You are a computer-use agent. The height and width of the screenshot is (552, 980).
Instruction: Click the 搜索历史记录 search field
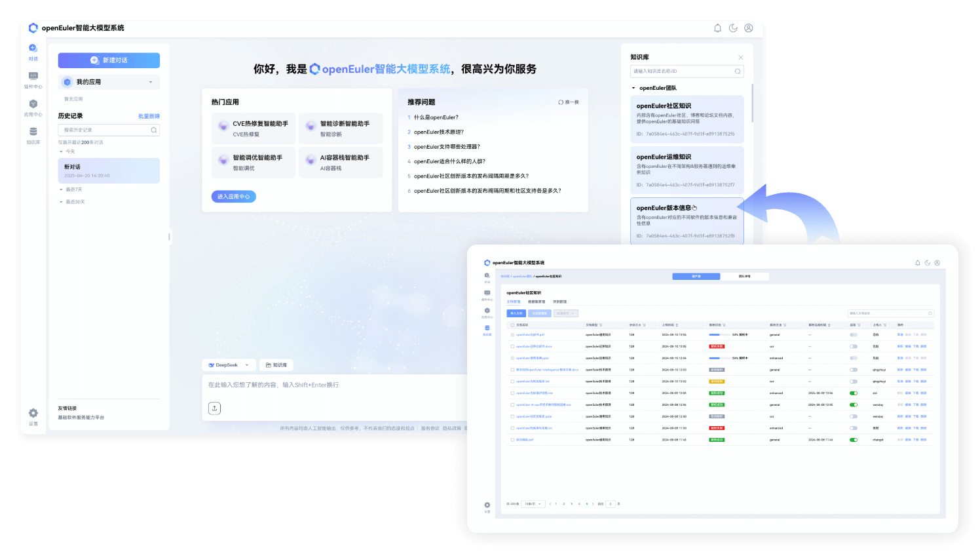click(x=105, y=130)
